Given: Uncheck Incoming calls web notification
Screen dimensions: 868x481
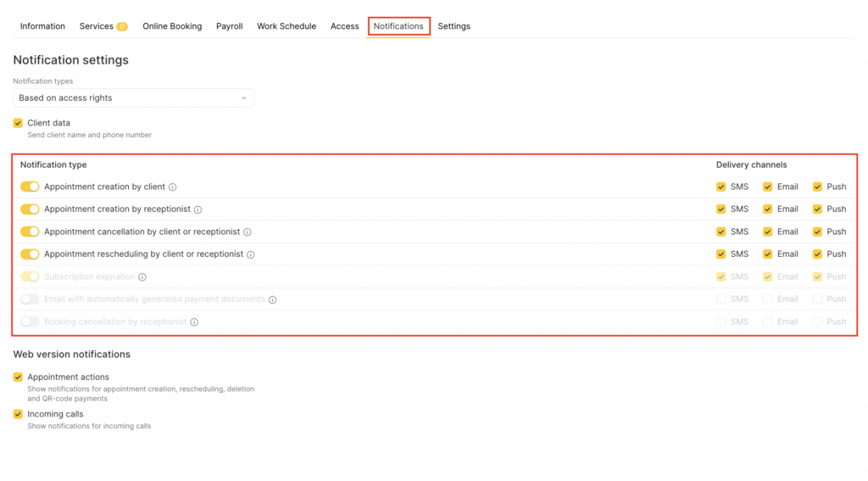Looking at the screenshot, I should pyautogui.click(x=18, y=414).
